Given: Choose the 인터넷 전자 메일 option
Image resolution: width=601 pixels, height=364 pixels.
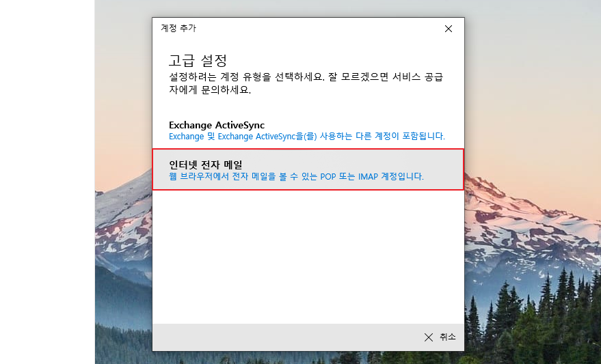Looking at the screenshot, I should [x=308, y=169].
